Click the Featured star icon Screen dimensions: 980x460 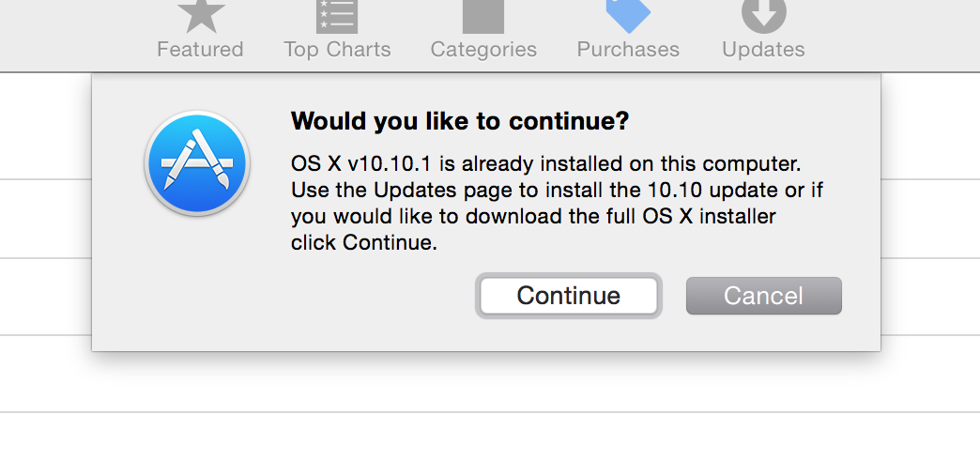(x=201, y=16)
